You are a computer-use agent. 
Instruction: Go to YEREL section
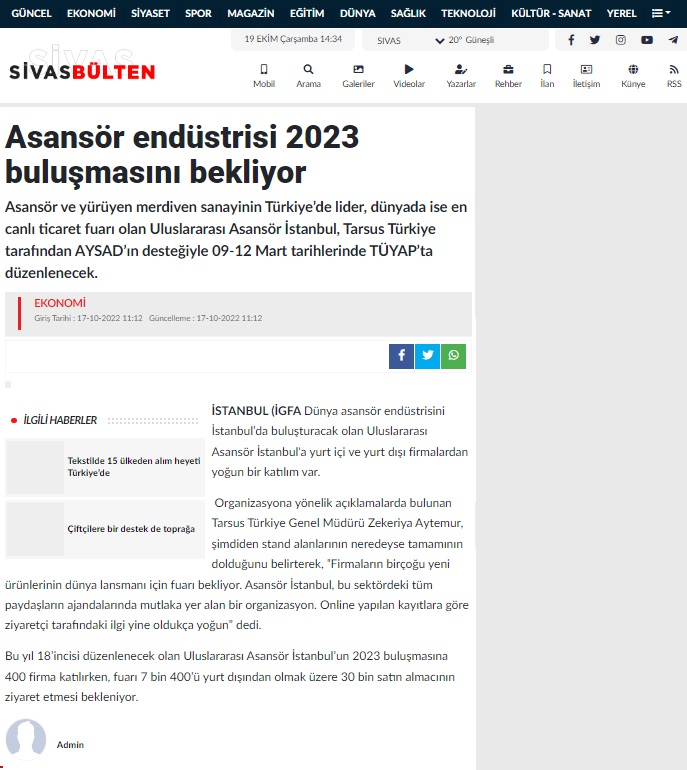coord(621,13)
